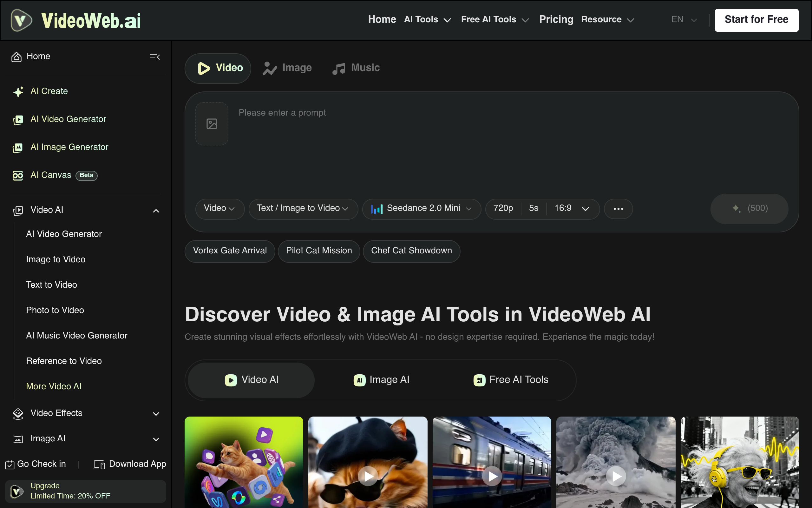Click the Home house icon in sidebar
Image resolution: width=812 pixels, height=508 pixels.
(16, 57)
